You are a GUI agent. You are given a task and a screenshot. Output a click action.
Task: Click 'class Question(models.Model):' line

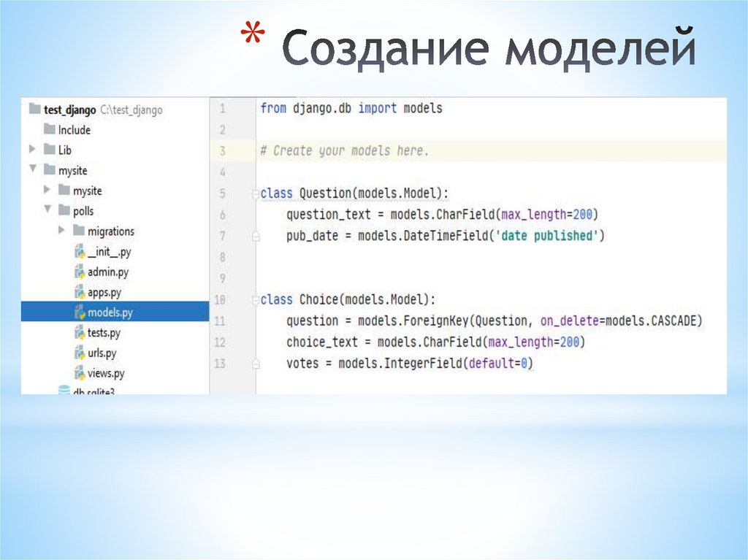[x=354, y=193]
